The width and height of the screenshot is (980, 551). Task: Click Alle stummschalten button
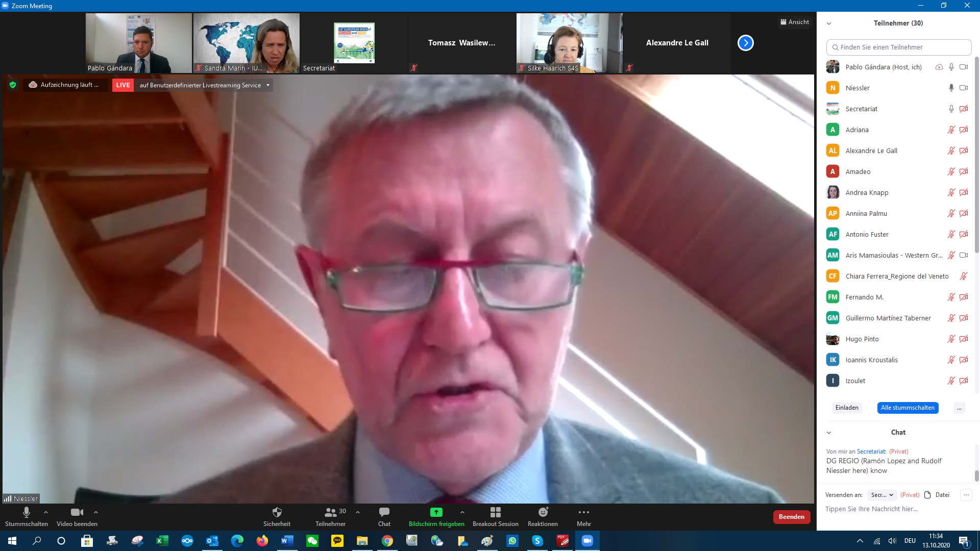(907, 408)
